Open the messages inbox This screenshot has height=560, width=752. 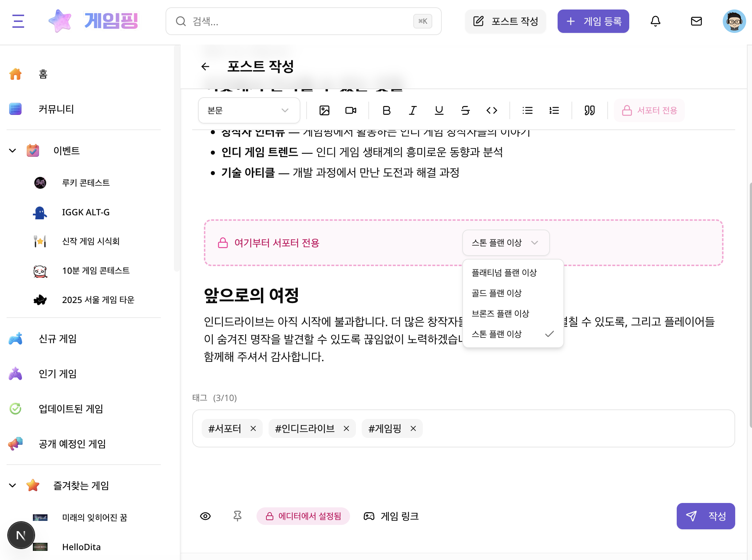(696, 21)
